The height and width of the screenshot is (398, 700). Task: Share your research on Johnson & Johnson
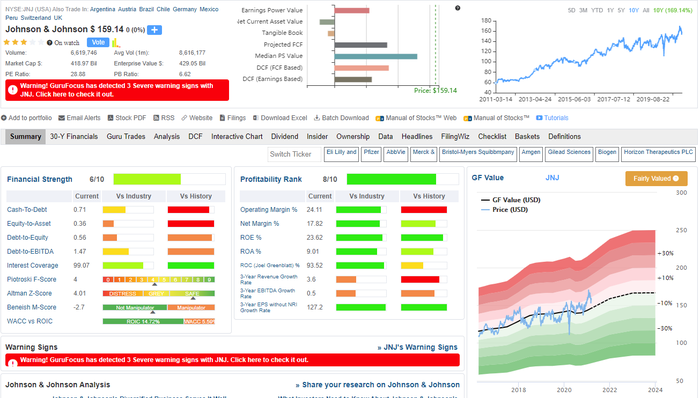(378, 385)
